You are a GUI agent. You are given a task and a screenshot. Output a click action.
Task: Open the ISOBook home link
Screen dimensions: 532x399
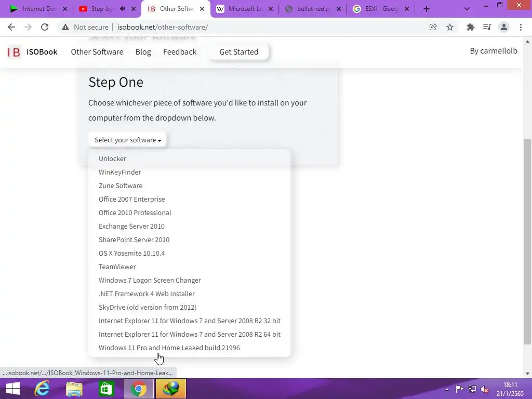[42, 52]
